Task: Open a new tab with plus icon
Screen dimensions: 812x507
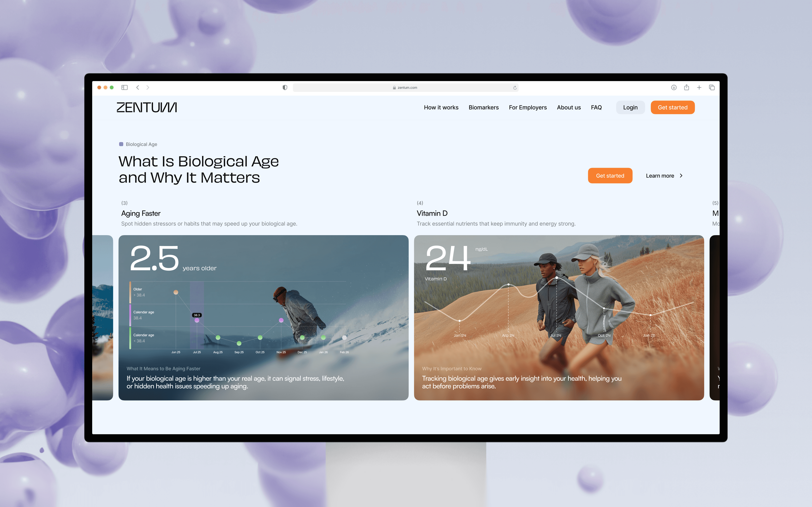Action: point(699,87)
